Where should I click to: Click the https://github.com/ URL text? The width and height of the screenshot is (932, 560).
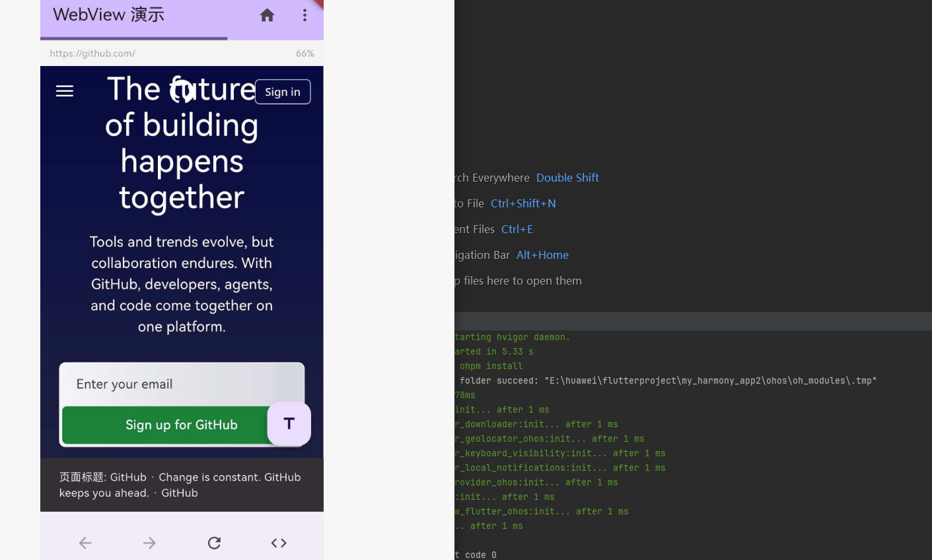tap(92, 53)
